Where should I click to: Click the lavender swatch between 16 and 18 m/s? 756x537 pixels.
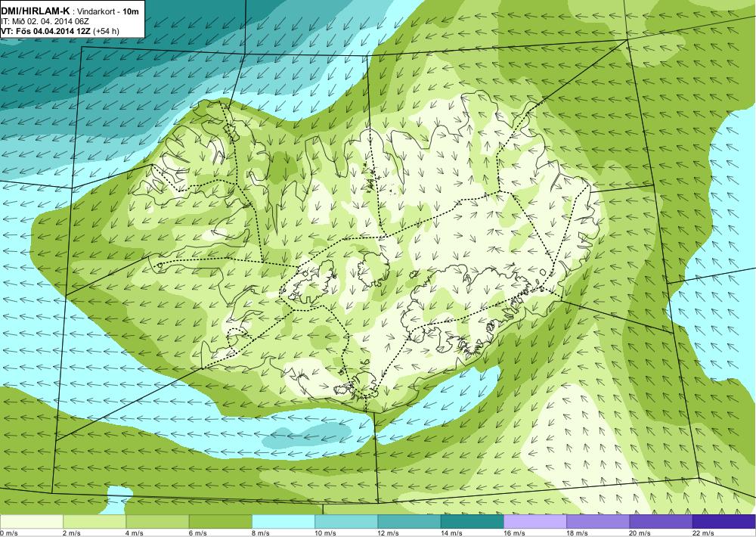click(x=535, y=522)
